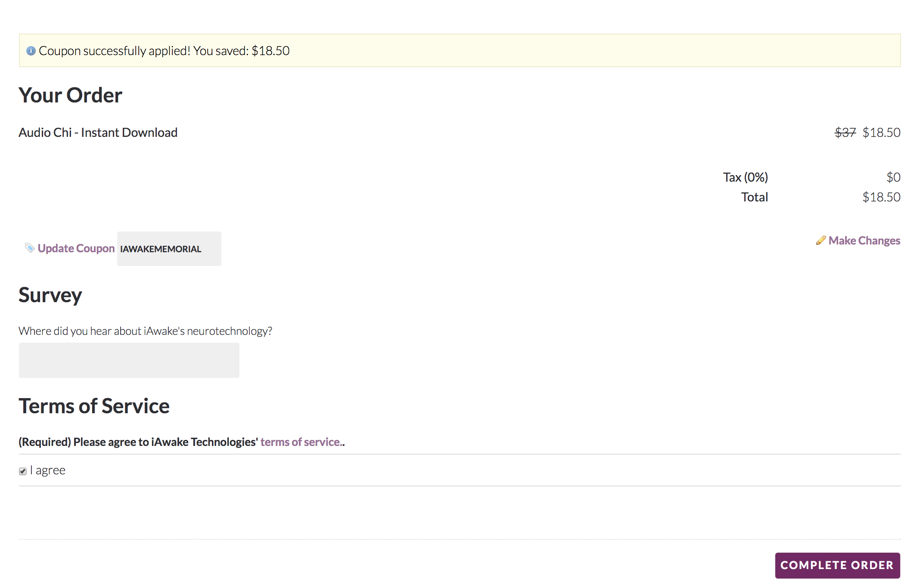This screenshot has width=920, height=588.
Task: Open the terms of service link
Action: point(301,442)
